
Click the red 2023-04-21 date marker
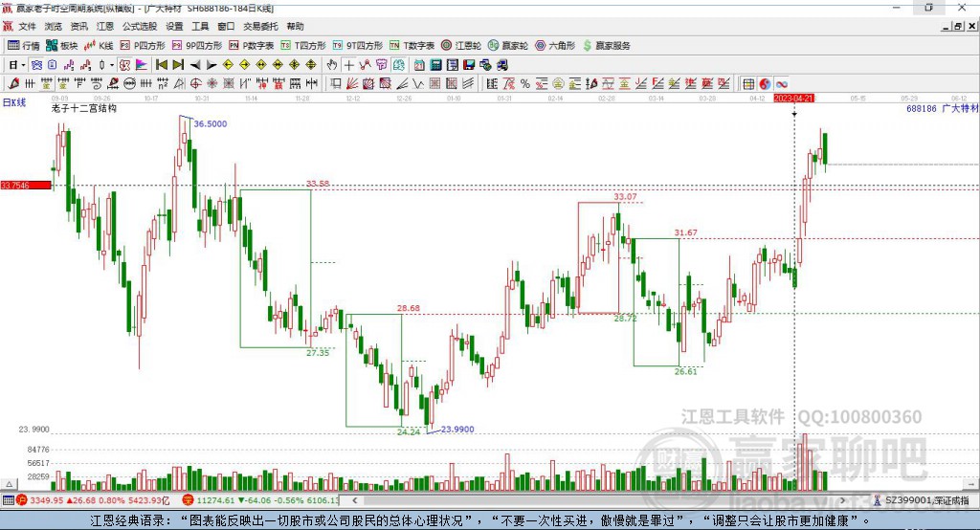point(793,99)
